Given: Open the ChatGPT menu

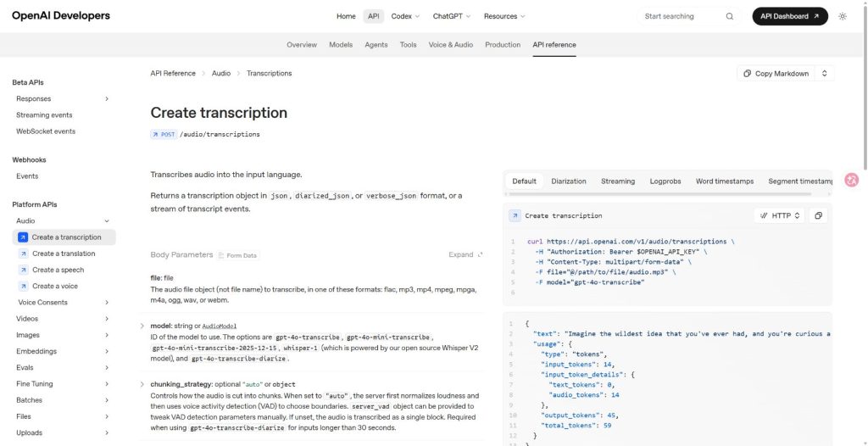Looking at the screenshot, I should coord(451,17).
